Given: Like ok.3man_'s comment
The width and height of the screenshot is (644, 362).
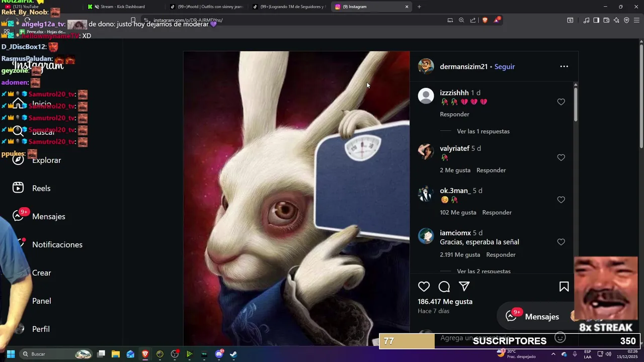Looking at the screenshot, I should (x=561, y=200).
